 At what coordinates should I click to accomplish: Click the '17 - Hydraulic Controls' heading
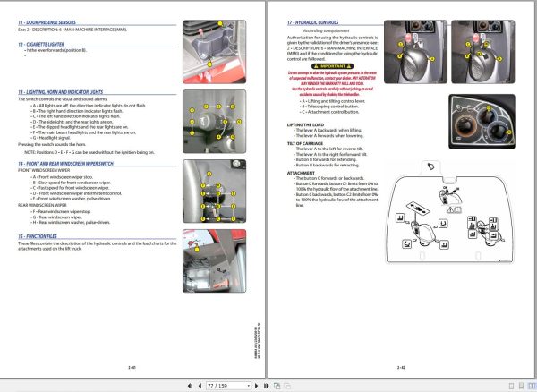(312, 22)
